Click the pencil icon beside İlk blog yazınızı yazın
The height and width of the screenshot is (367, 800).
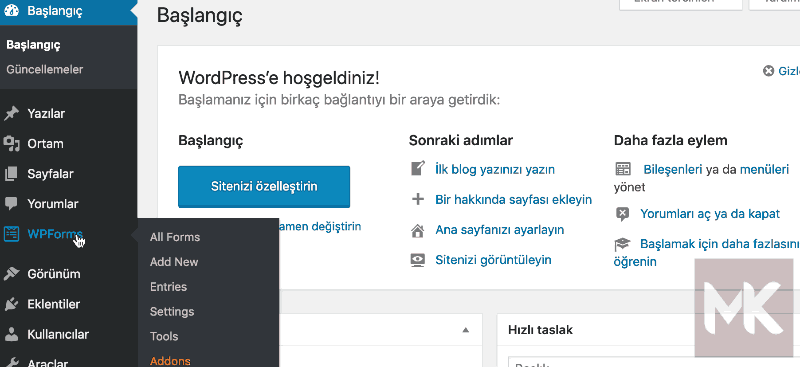(418, 168)
